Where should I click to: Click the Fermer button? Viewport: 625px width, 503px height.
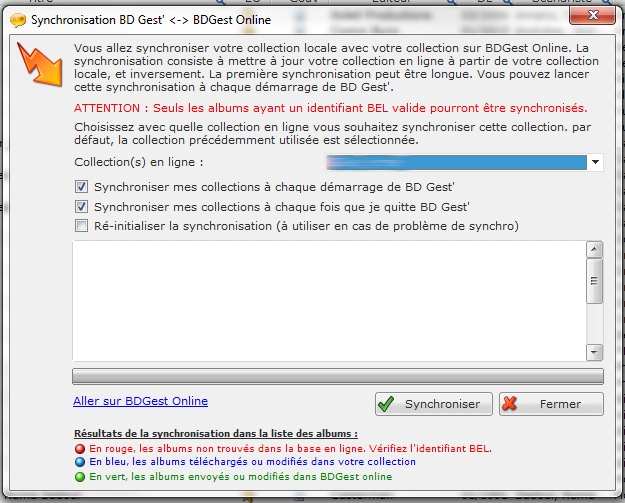click(x=551, y=404)
